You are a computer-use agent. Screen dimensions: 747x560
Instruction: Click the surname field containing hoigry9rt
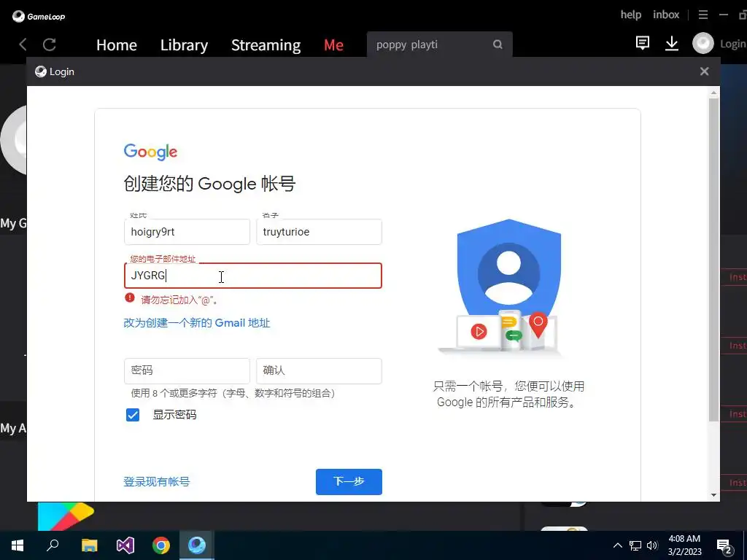point(187,232)
